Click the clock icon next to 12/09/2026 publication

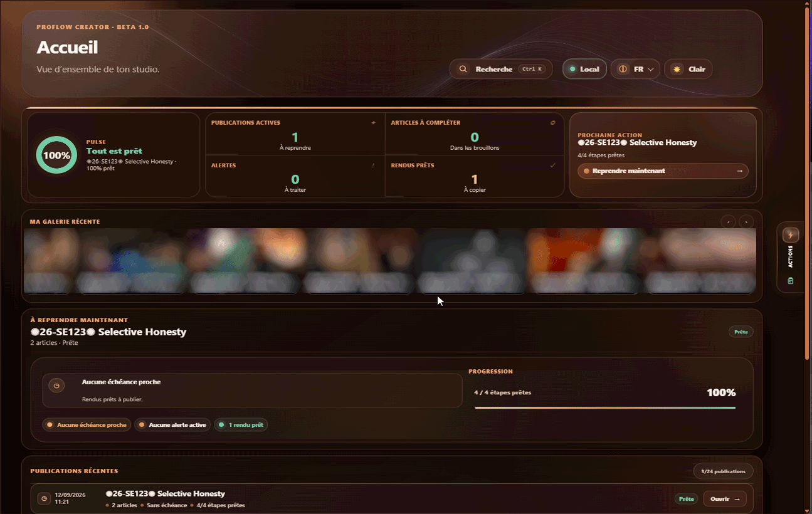click(44, 499)
